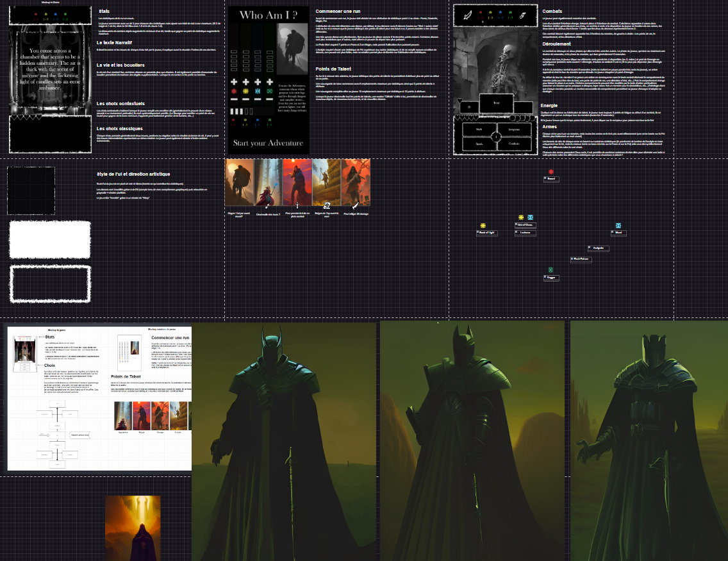Viewport: 728px width, 561px height.
Task: Click the round button between the four attacks
Action: [497, 137]
